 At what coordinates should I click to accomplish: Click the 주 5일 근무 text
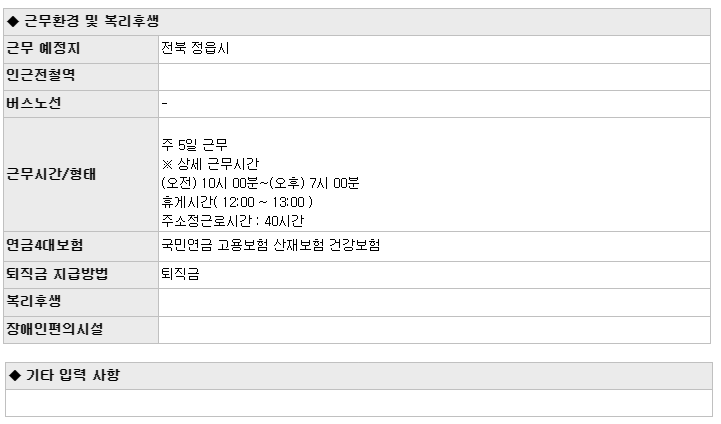[194, 145]
